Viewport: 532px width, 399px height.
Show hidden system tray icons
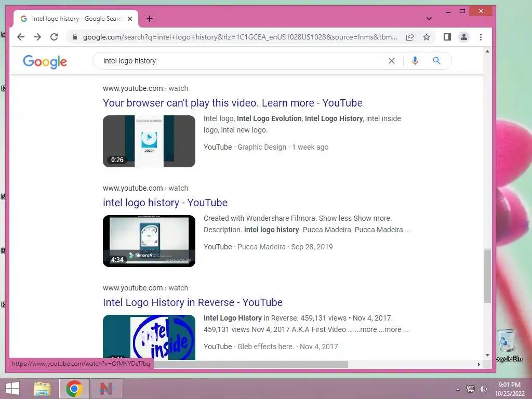tap(458, 389)
